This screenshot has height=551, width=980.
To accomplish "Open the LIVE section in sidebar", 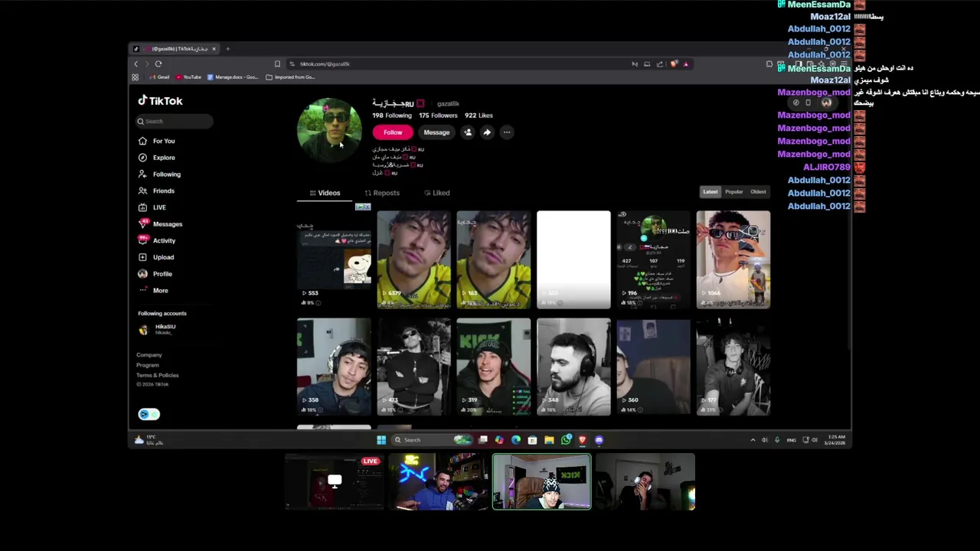I will pyautogui.click(x=152, y=207).
